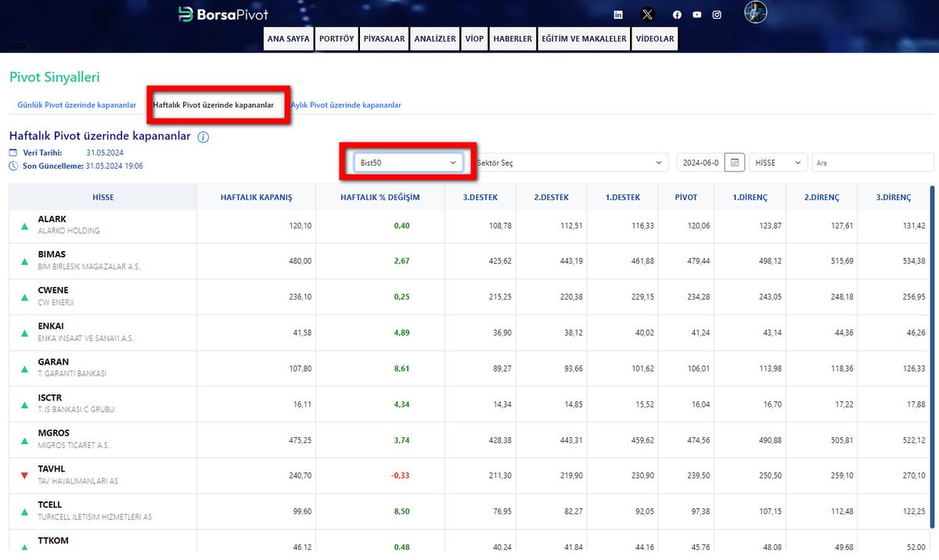Open the YouTube social icon
This screenshot has width=939, height=560.
click(x=696, y=15)
